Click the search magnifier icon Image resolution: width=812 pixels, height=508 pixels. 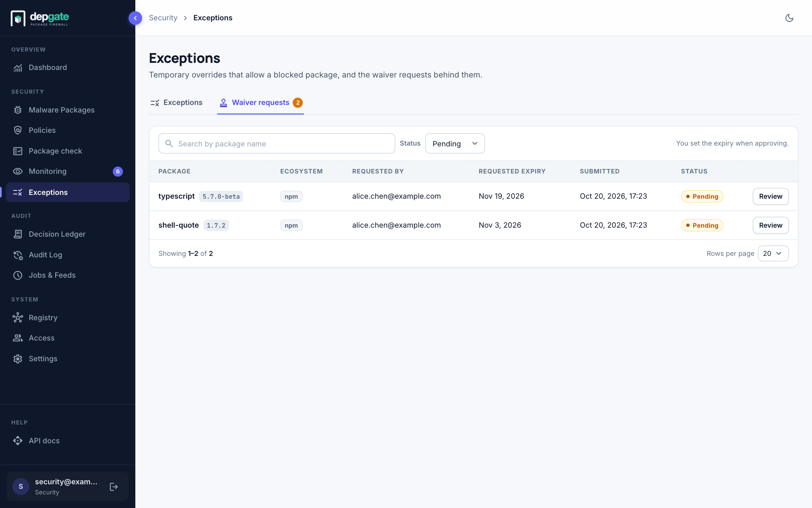point(169,143)
